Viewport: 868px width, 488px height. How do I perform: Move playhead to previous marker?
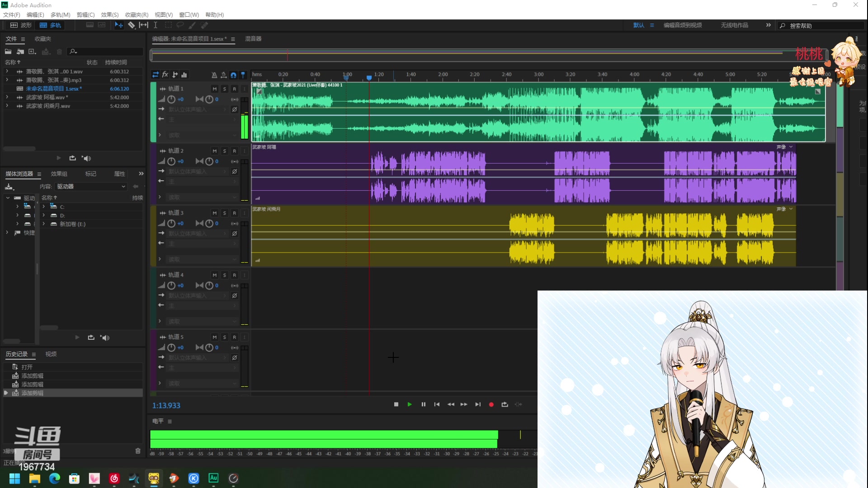437,404
